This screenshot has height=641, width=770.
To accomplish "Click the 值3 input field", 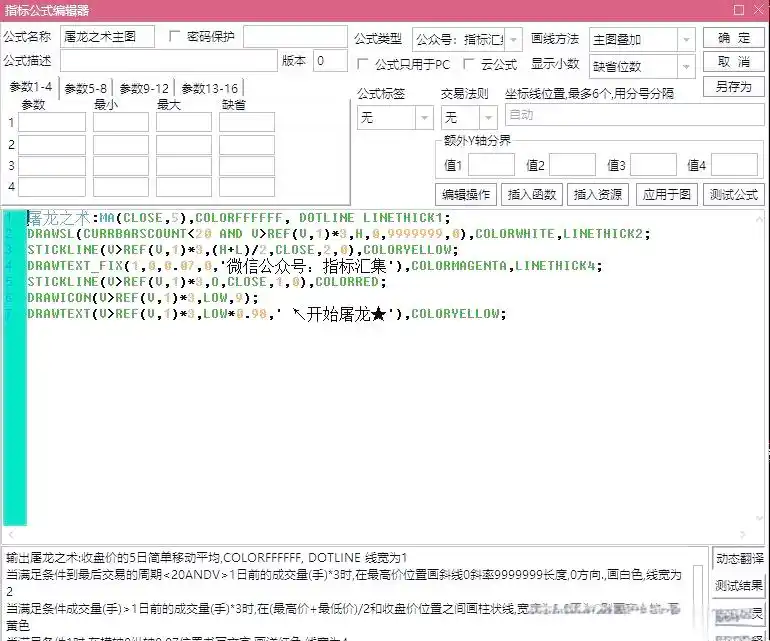I will (x=653, y=165).
